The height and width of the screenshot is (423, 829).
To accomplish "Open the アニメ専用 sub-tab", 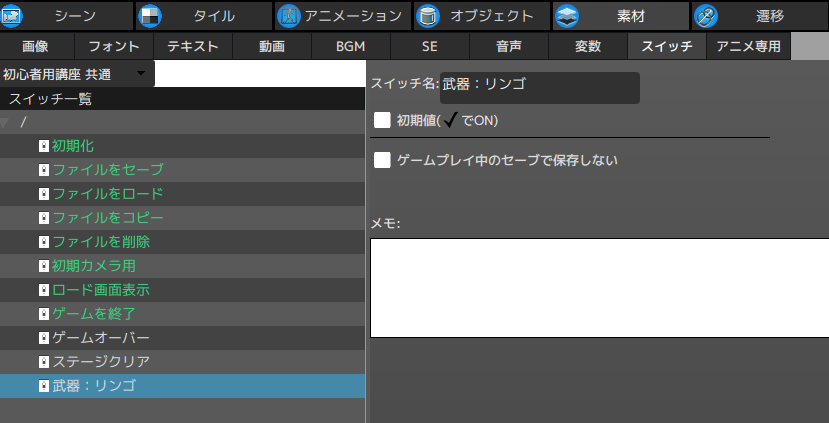I will 749,47.
